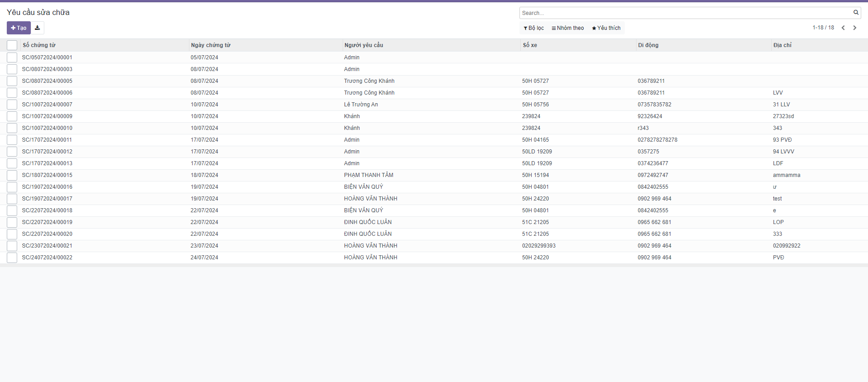
Task: Toggle the select-all header checkbox
Action: (x=12, y=45)
